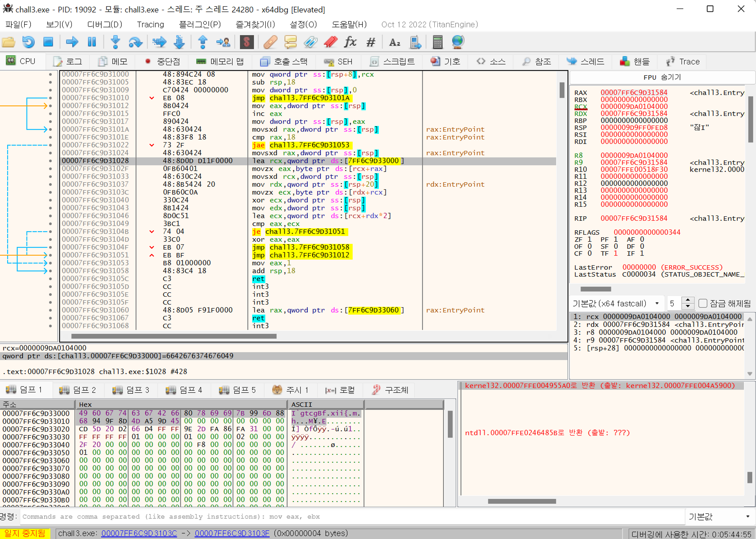Follow the 00007FF6C9D3103C address link
756x539 pixels.
click(x=139, y=533)
